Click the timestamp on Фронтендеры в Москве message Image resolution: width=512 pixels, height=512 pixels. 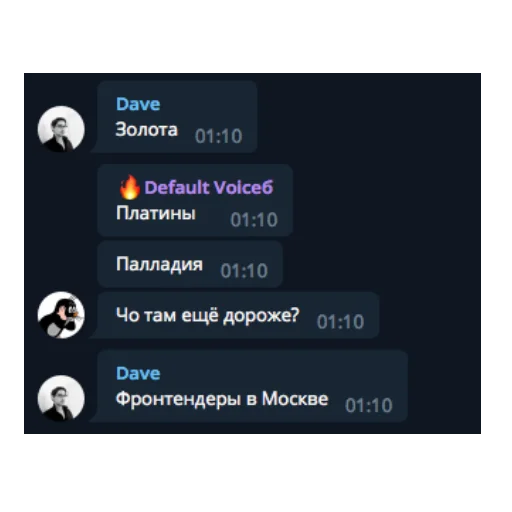click(x=369, y=406)
